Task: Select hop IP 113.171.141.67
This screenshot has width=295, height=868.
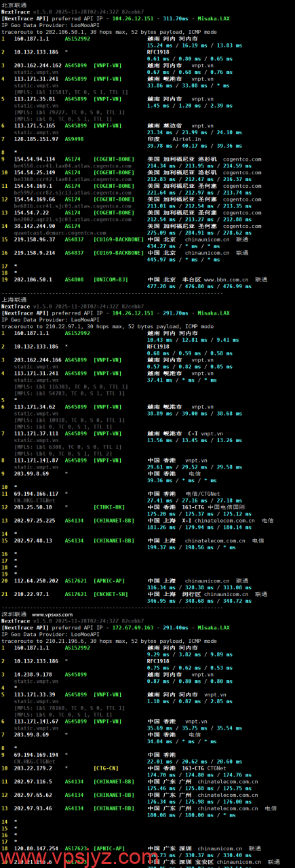Action: coord(36,722)
